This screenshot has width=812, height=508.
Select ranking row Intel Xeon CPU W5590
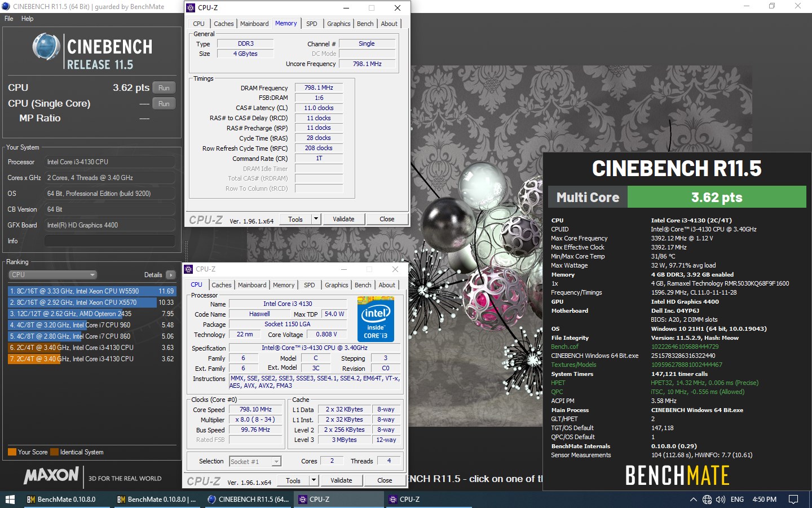pos(92,291)
